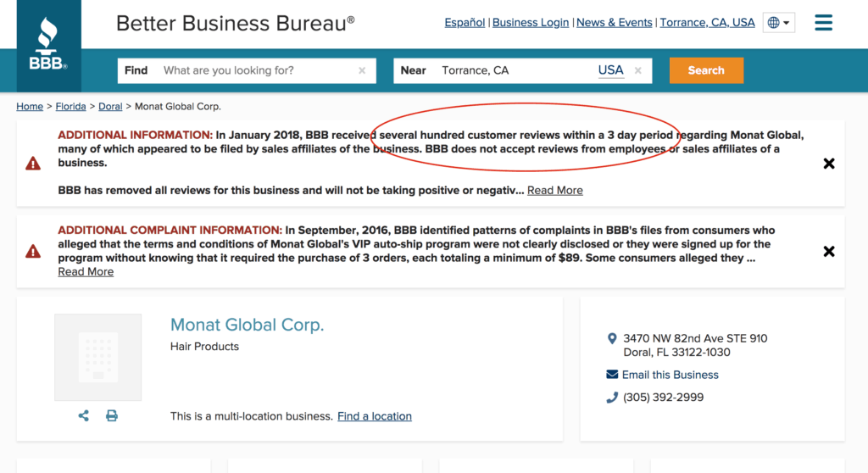This screenshot has height=473, width=868.
Task: Open the globe language dropdown
Action: 778,23
